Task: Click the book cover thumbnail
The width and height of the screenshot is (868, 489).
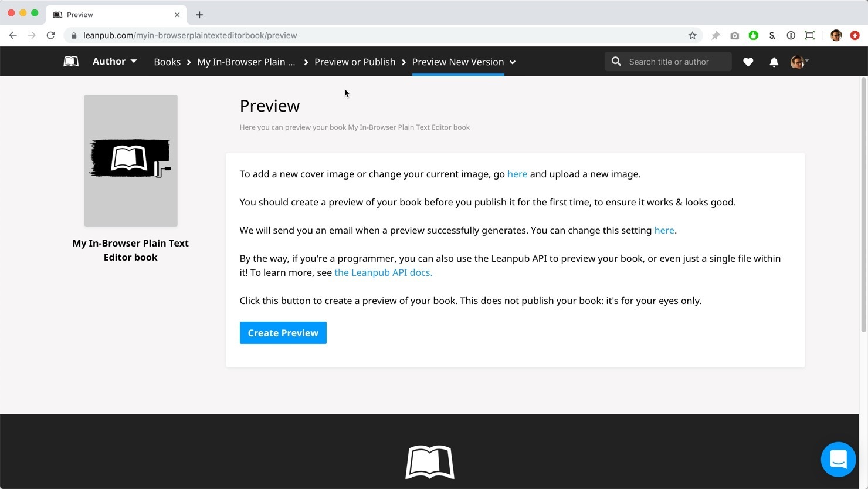Action: coord(131,160)
